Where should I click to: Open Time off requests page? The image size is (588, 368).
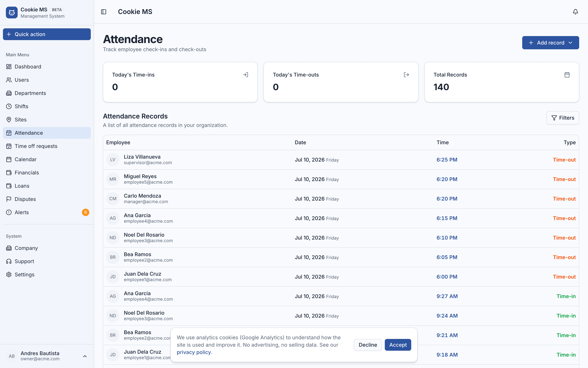47,146
